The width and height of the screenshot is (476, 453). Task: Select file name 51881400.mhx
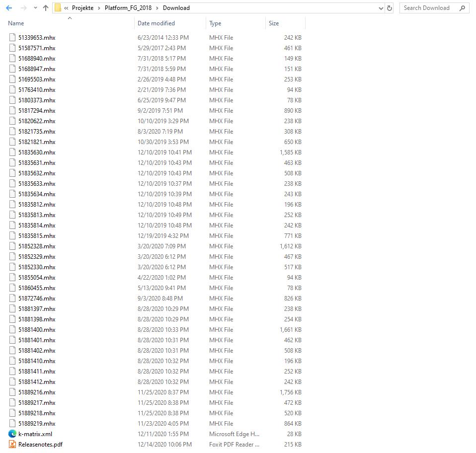pyautogui.click(x=37, y=329)
